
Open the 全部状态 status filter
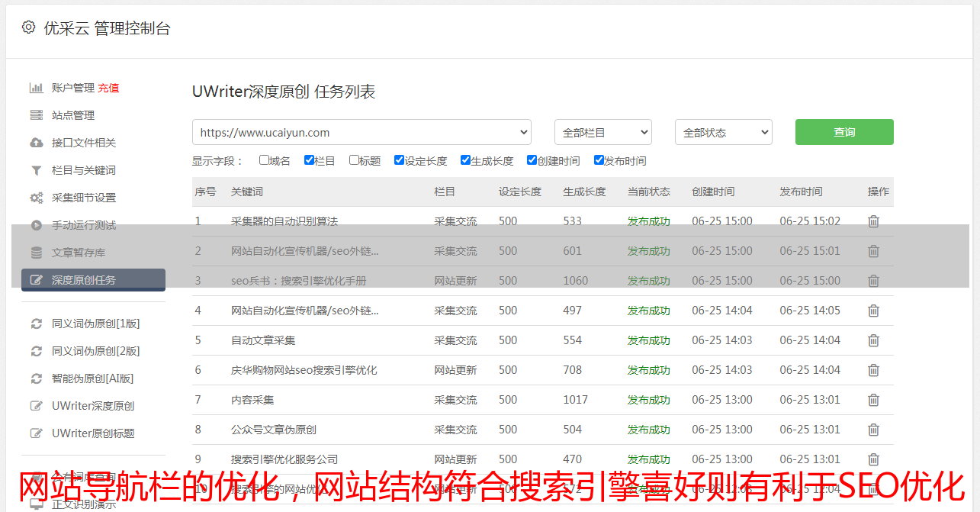tap(723, 132)
